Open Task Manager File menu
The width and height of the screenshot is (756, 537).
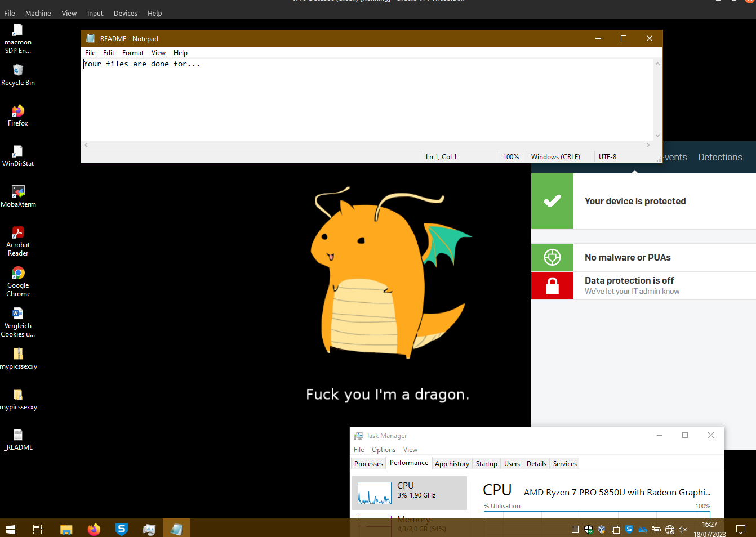[x=359, y=450]
